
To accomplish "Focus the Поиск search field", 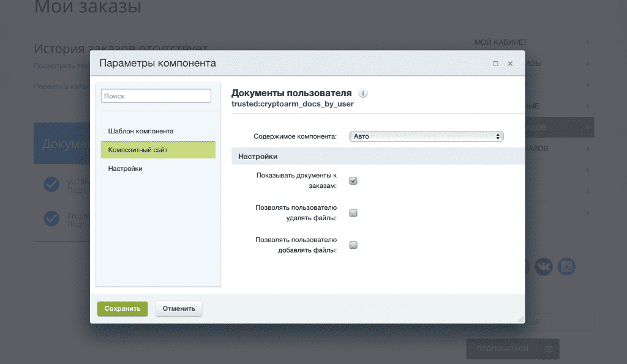I will (x=156, y=96).
